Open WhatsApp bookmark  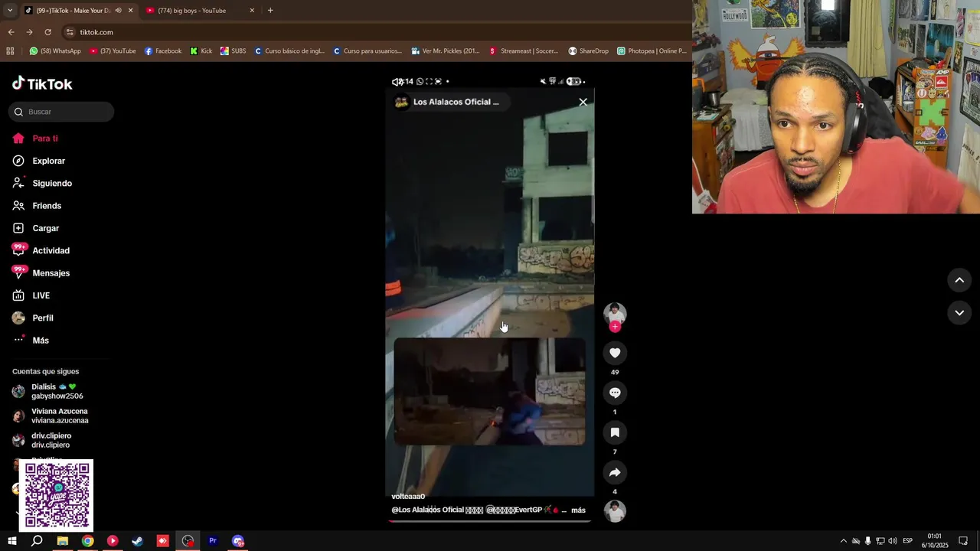[x=55, y=51]
